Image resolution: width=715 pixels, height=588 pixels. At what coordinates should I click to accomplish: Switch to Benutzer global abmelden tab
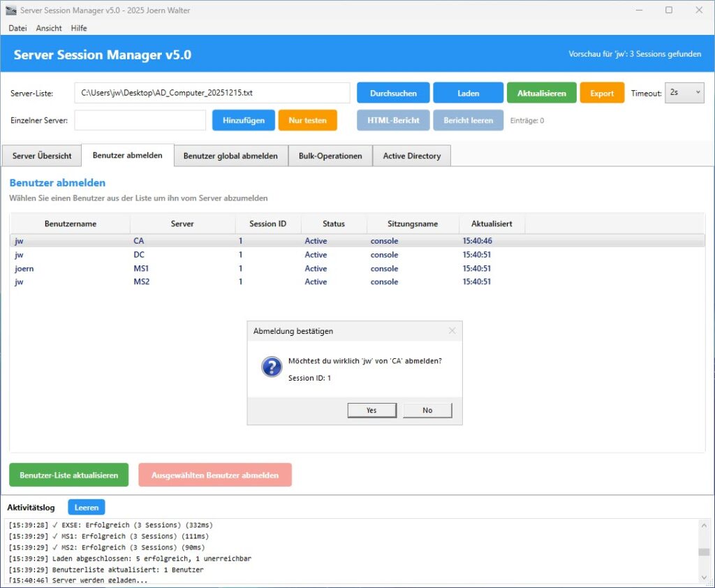pyautogui.click(x=230, y=156)
